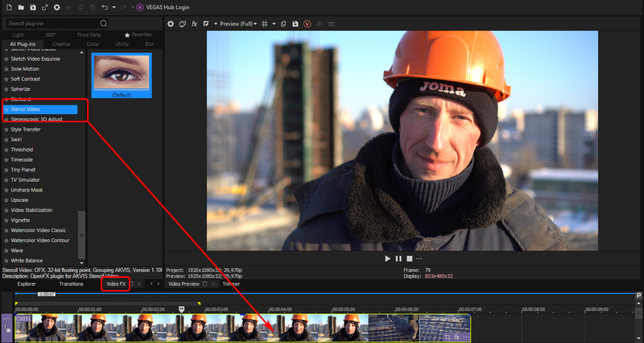Click the plug-in list scroll down arrow
This screenshot has height=343, width=644.
[x=81, y=263]
